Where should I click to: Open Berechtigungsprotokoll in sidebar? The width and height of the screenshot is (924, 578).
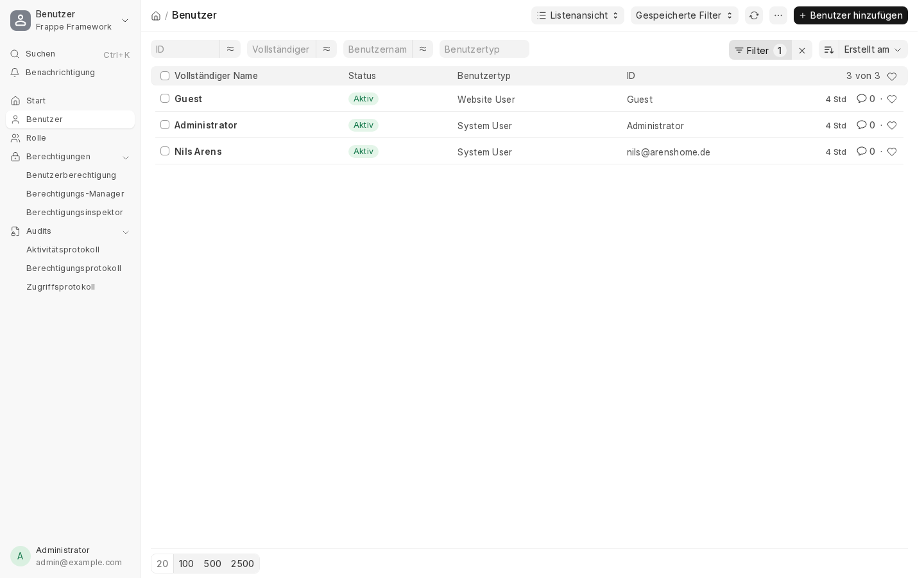(x=73, y=268)
